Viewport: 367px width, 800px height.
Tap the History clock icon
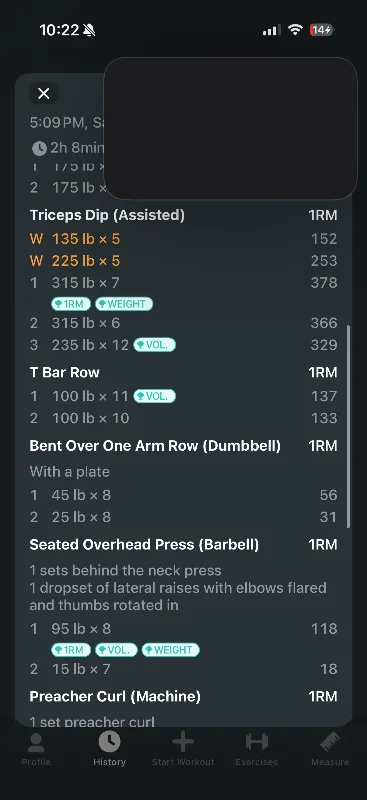[109, 742]
